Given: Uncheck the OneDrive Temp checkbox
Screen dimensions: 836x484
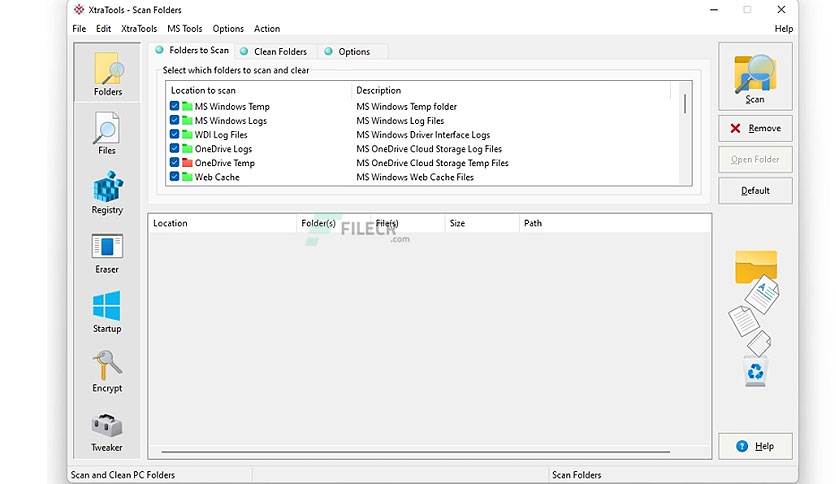Looking at the screenshot, I should [x=174, y=163].
